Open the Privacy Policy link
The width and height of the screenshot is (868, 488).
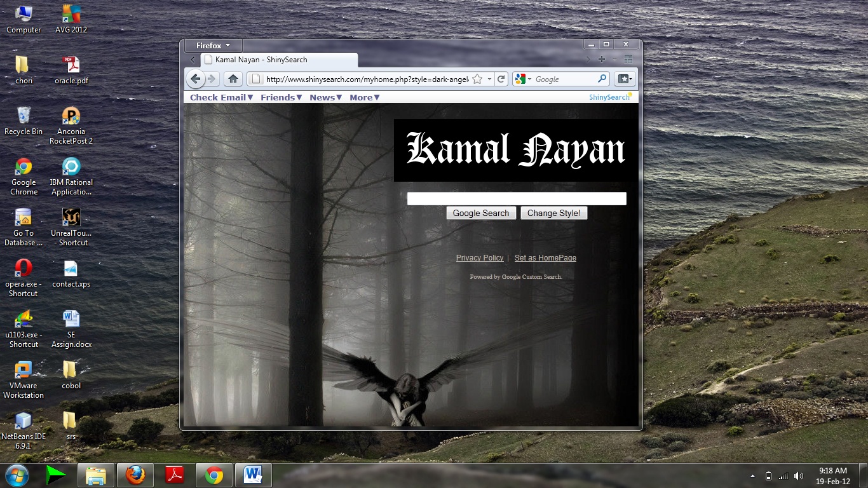pyautogui.click(x=480, y=258)
